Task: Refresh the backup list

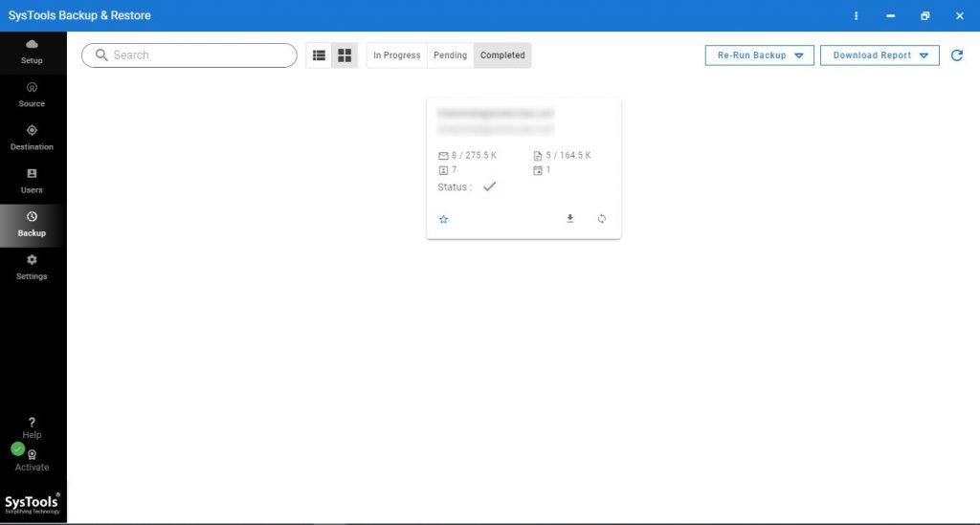Action: [x=956, y=55]
